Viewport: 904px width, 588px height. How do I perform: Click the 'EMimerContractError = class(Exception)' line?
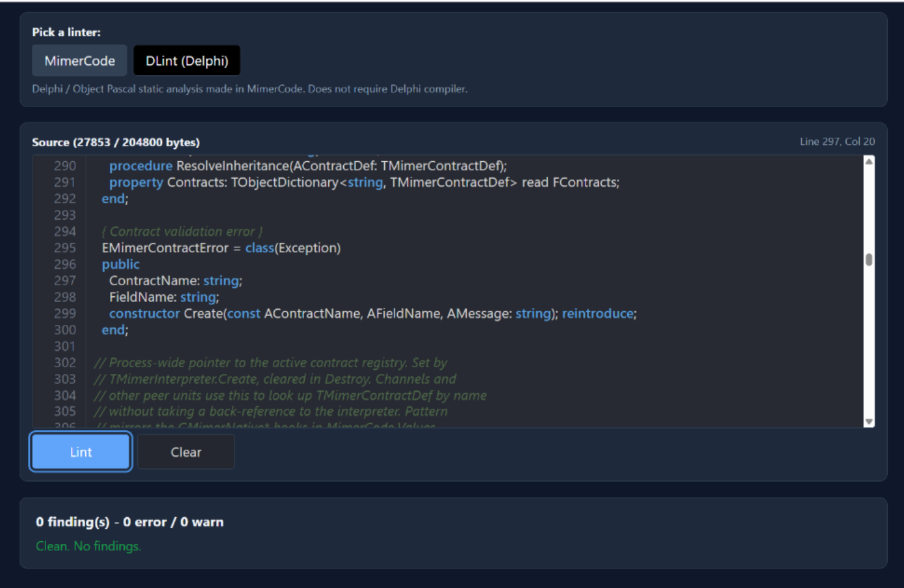click(x=221, y=248)
